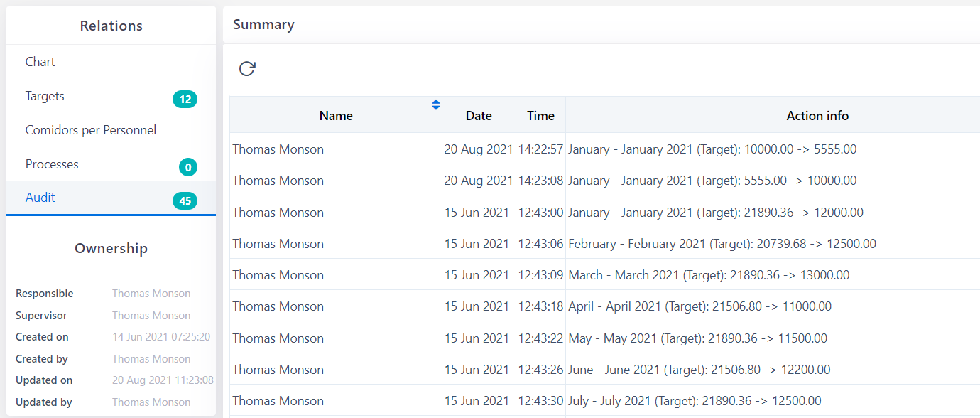980x418 pixels.
Task: Click the Ownership panel heading
Action: [111, 248]
